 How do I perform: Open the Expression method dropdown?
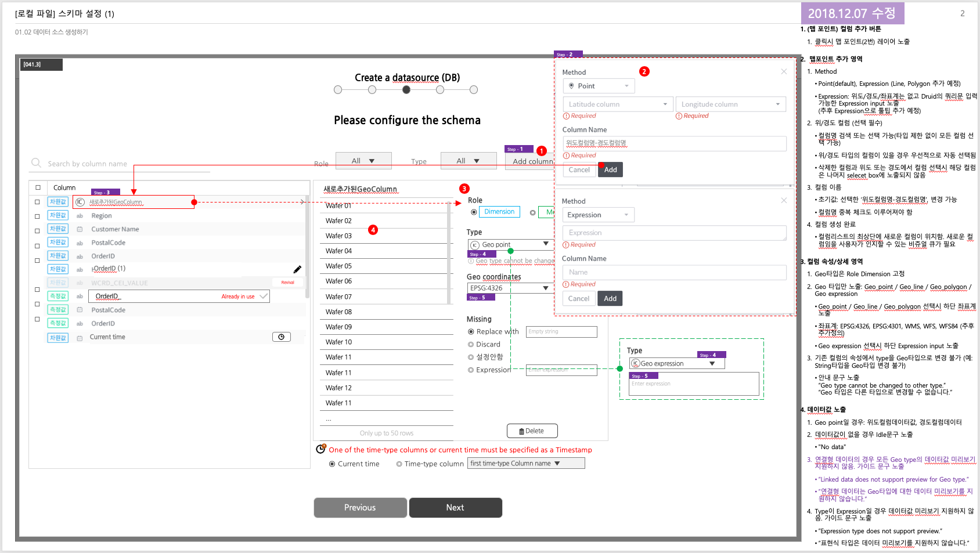coord(599,215)
